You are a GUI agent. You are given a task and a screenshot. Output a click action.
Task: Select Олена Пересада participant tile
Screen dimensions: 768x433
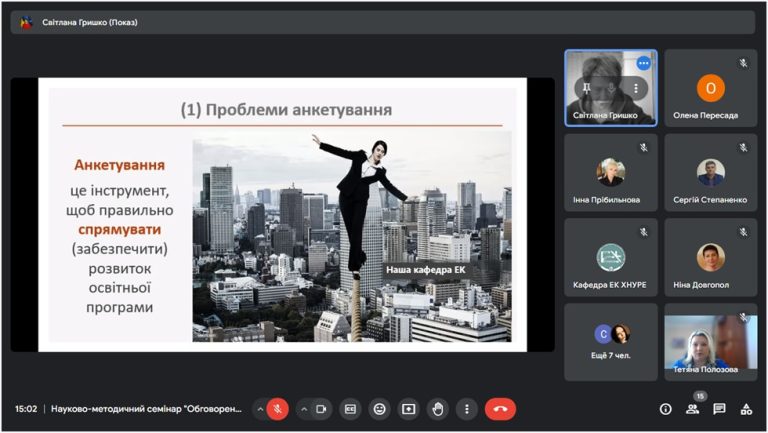711,88
